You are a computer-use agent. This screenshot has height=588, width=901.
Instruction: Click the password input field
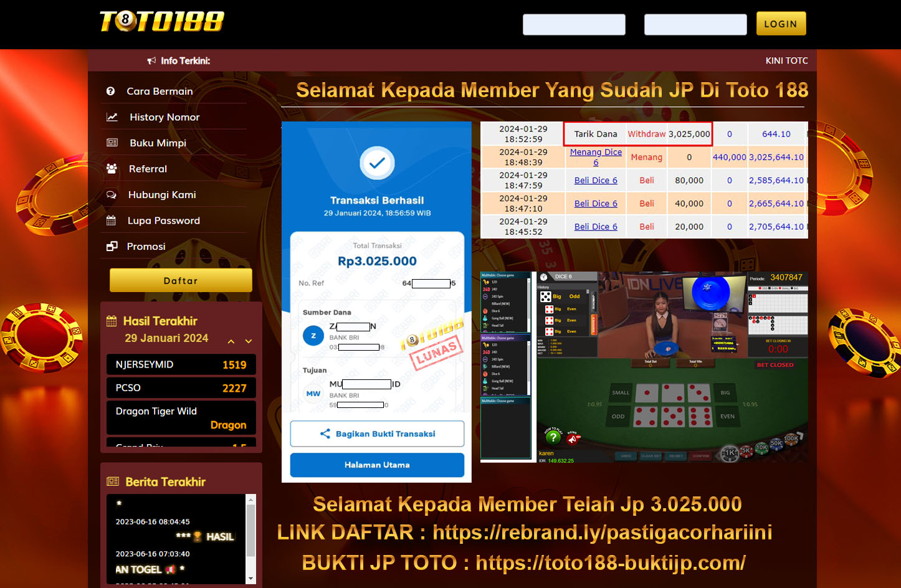pyautogui.click(x=695, y=24)
